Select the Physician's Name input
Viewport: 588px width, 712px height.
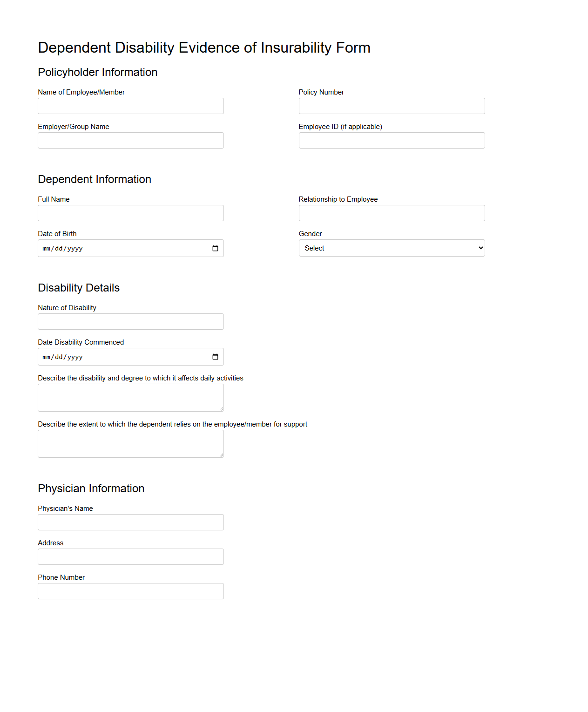[x=130, y=522]
